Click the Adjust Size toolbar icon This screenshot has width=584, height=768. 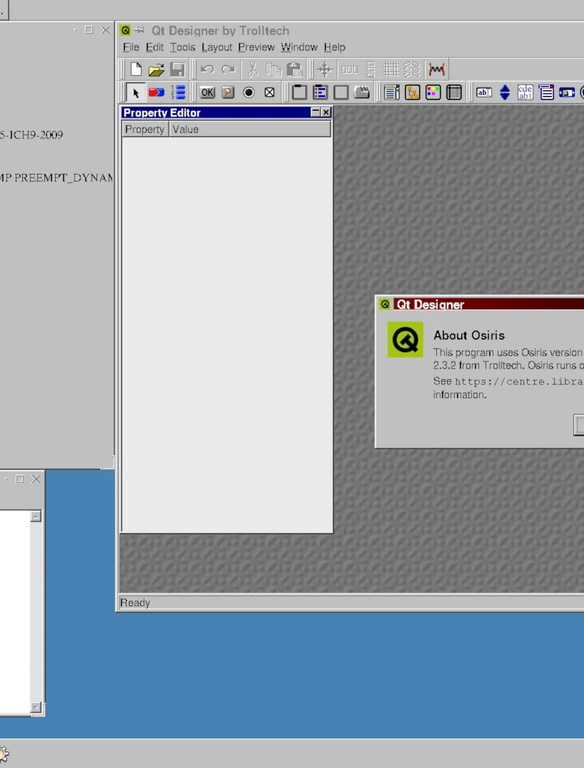(324, 70)
